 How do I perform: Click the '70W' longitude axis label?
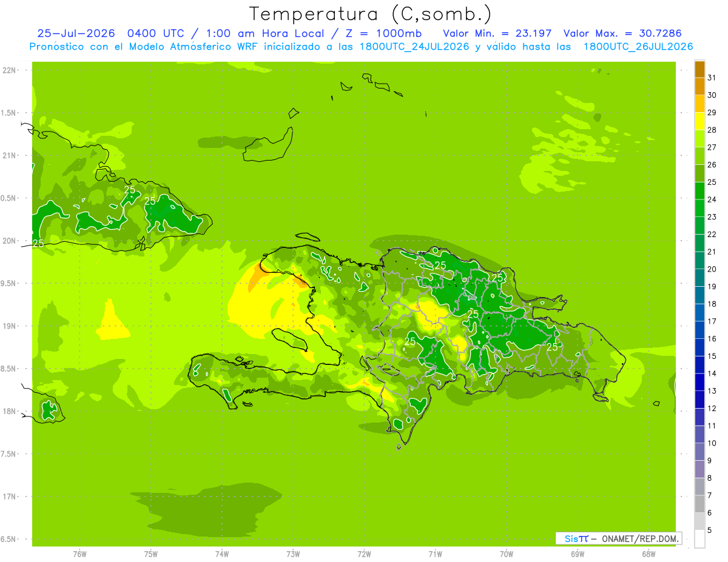pyautogui.click(x=507, y=554)
